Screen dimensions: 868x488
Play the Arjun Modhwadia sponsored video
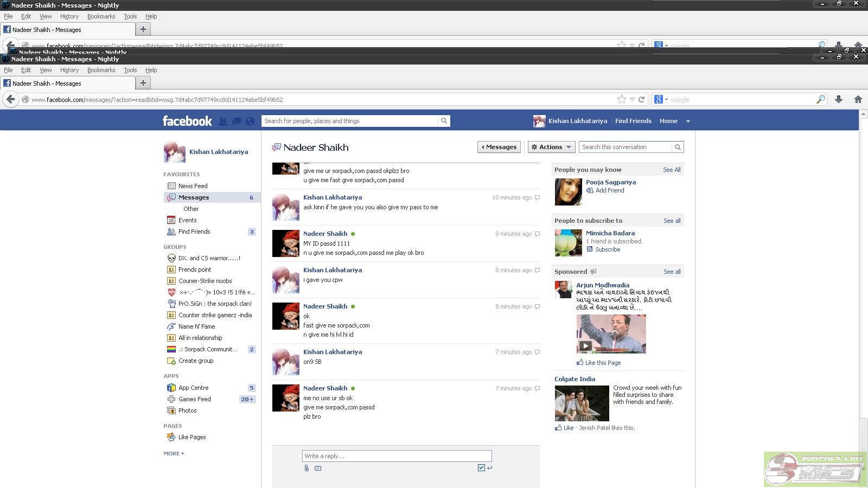[x=585, y=345]
